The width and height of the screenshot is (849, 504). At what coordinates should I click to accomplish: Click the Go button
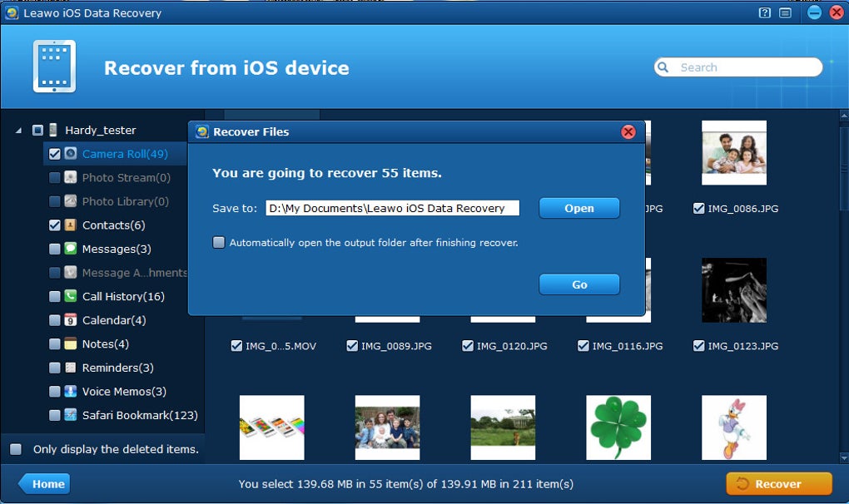[579, 284]
